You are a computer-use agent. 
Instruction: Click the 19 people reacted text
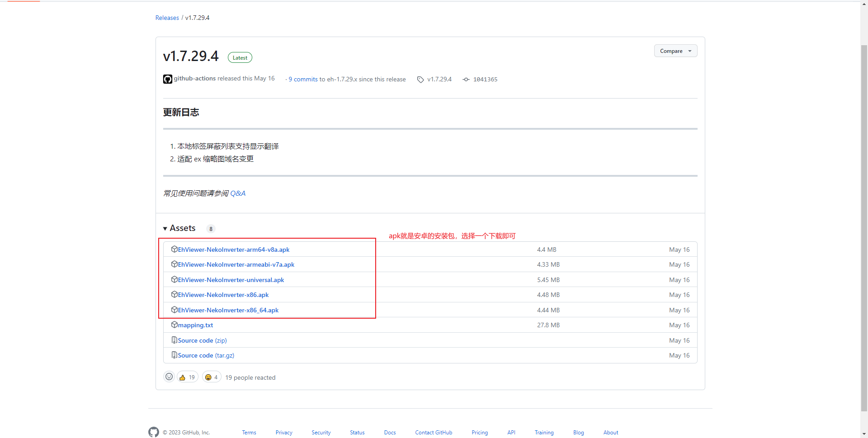(250, 377)
